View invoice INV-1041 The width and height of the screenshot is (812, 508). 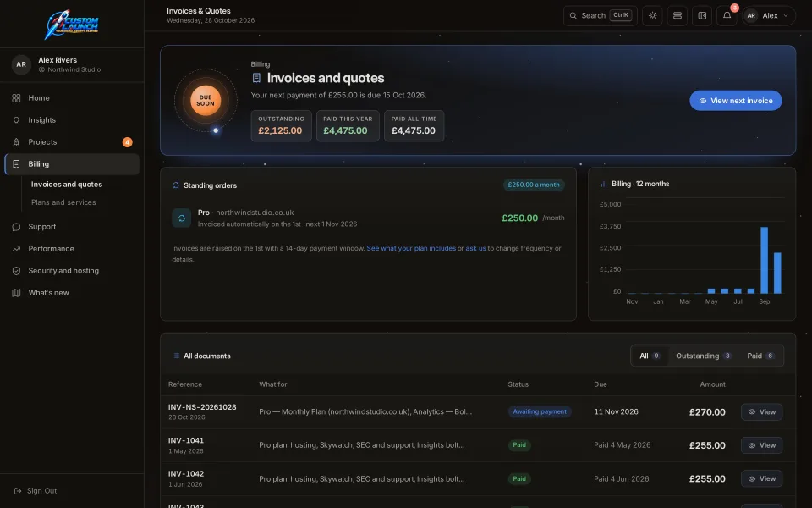point(761,445)
